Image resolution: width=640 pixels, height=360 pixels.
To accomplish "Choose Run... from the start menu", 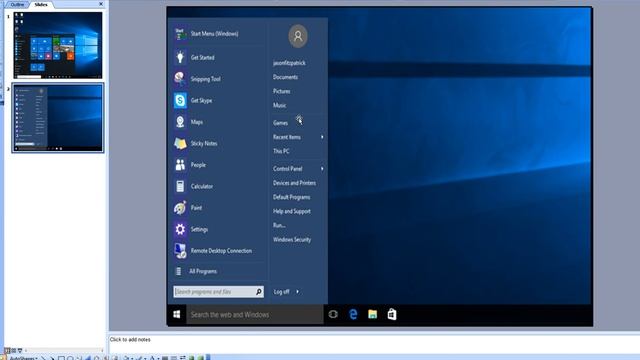I will point(279,225).
